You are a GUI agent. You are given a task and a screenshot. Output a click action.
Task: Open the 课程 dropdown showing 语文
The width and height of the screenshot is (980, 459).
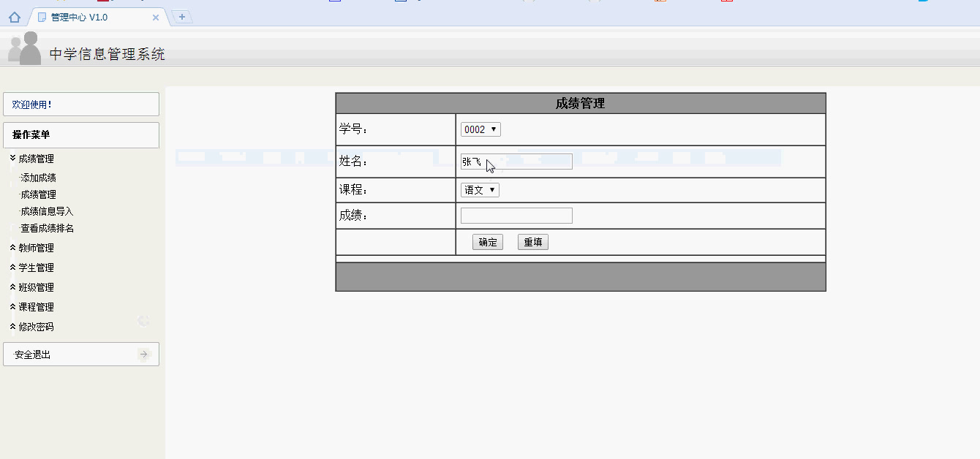(479, 189)
